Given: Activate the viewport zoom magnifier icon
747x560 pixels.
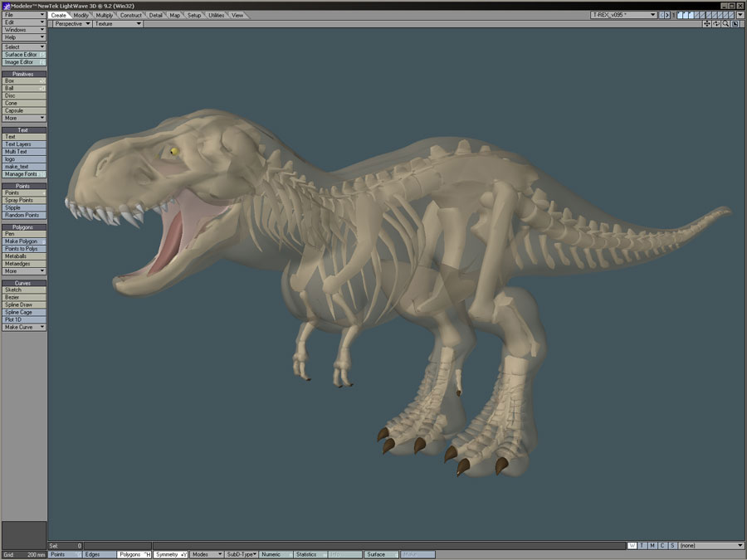Looking at the screenshot, I should pyautogui.click(x=725, y=24).
